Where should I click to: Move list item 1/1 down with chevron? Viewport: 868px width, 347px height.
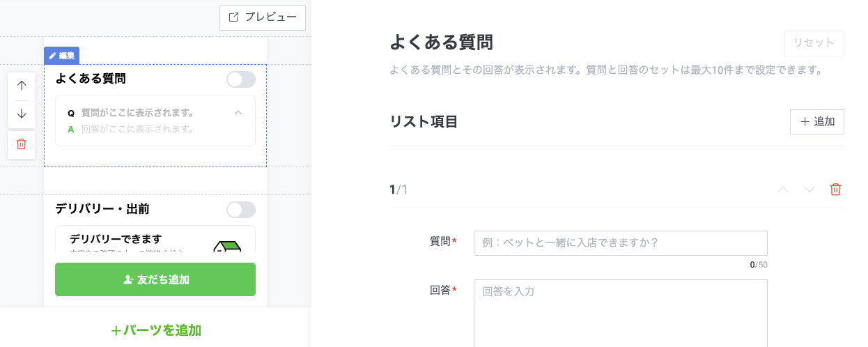pyautogui.click(x=809, y=190)
